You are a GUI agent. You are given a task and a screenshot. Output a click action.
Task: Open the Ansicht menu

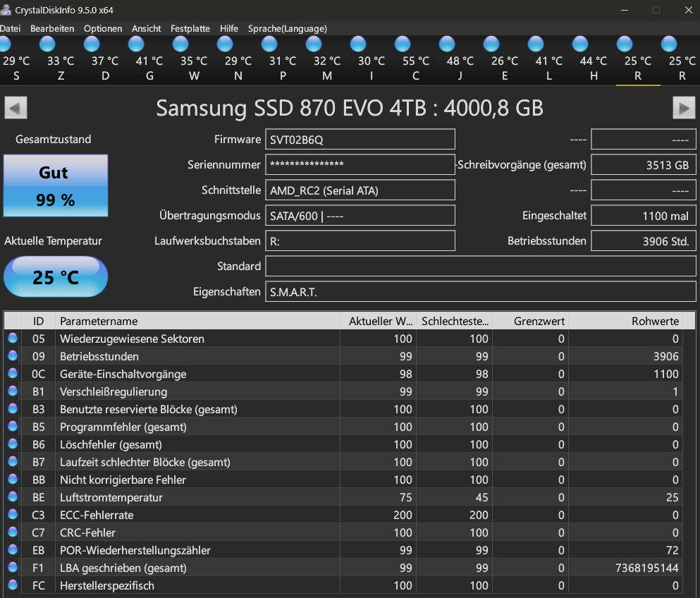[x=147, y=29]
